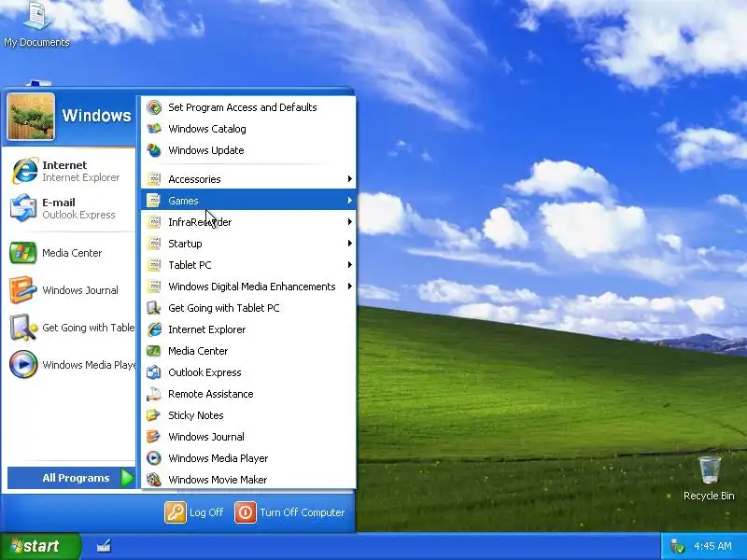Click the Windows Journal icon in the left pane
Viewport: 747px width, 560px height.
(22, 290)
